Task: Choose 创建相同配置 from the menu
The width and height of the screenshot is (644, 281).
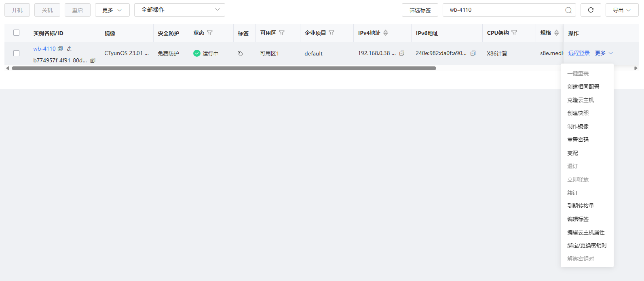Action: tap(587, 87)
